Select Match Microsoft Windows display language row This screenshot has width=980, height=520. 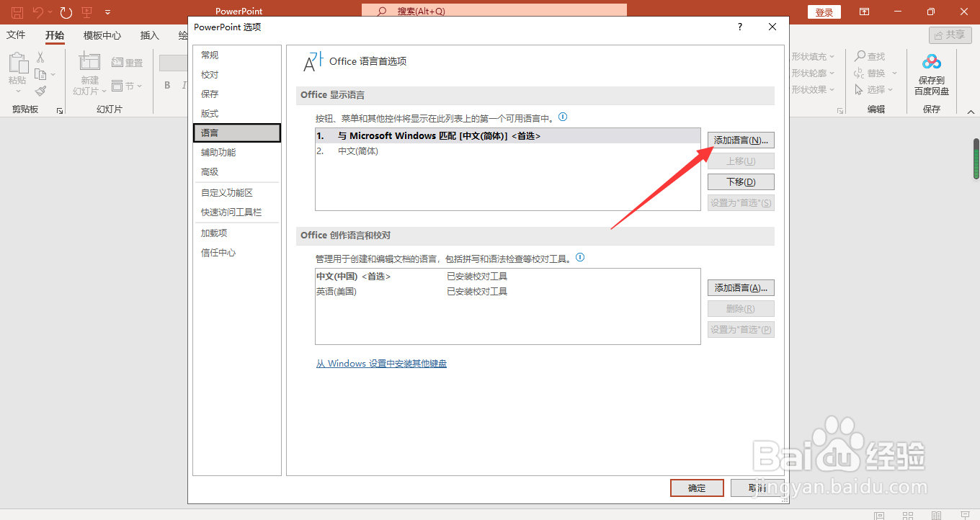pos(507,135)
